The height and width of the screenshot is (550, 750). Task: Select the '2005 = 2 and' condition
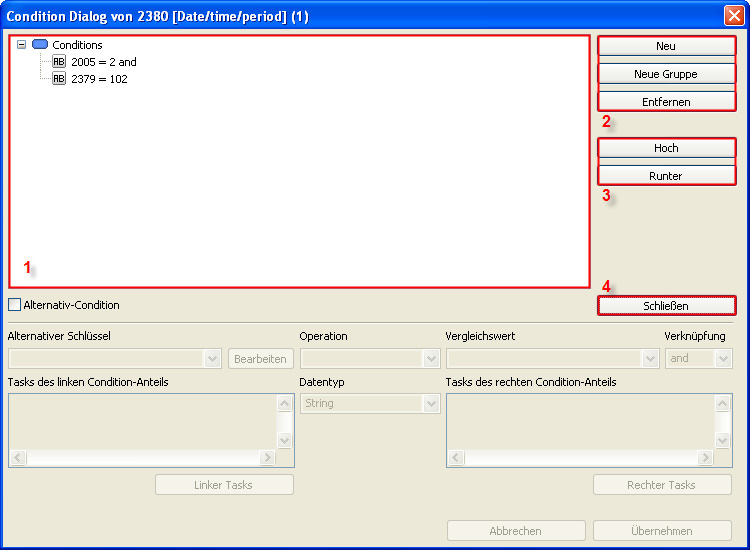tap(103, 62)
